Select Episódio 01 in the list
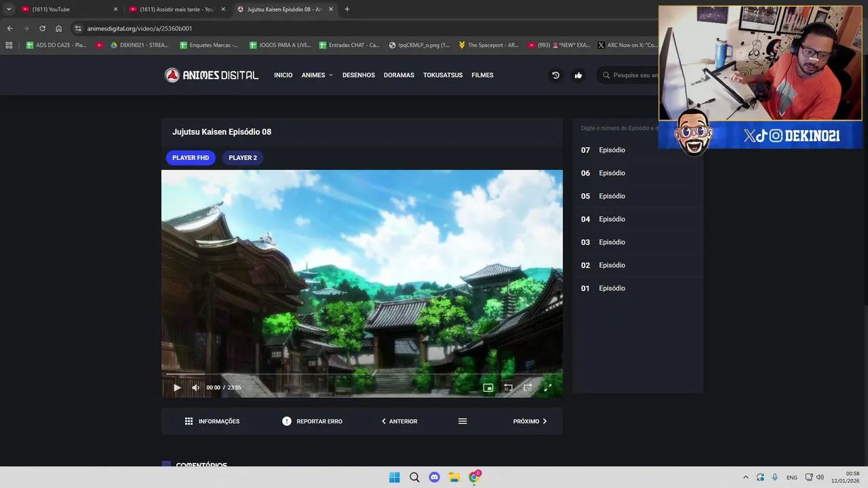The height and width of the screenshot is (488, 868). 637,288
